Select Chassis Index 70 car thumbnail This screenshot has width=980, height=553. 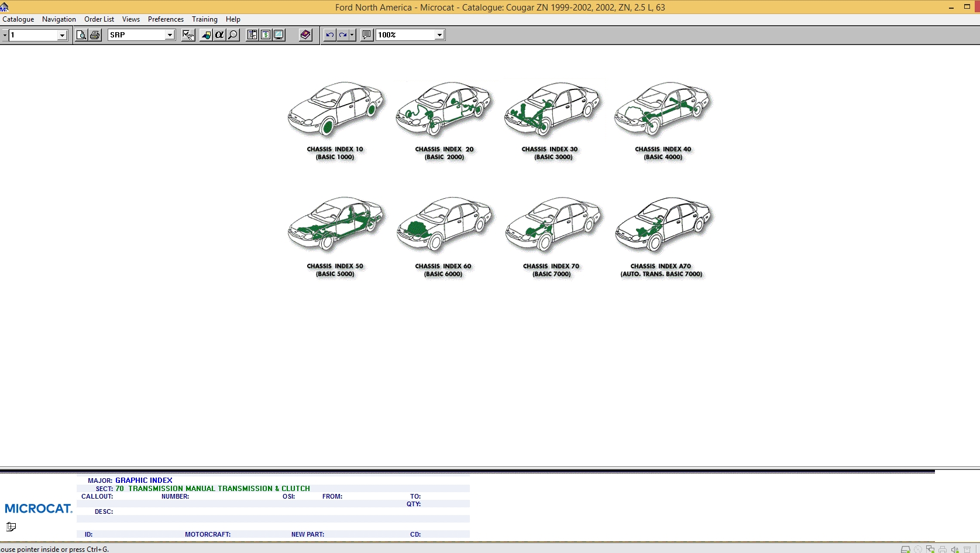pyautogui.click(x=553, y=224)
